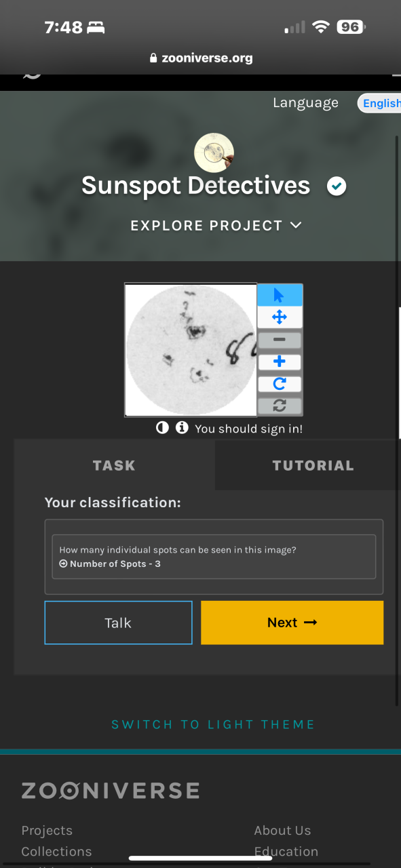Switch to light theme
Viewport: 401px width, 868px height.
tap(213, 724)
